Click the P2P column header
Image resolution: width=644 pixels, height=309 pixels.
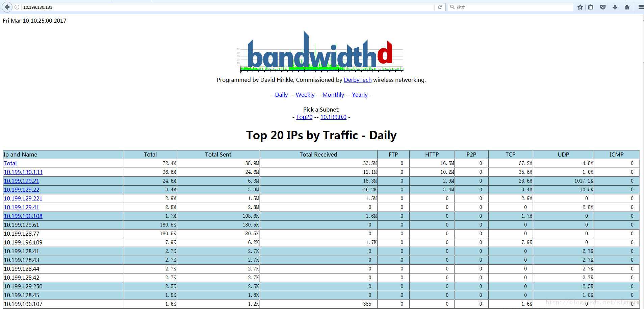click(471, 154)
